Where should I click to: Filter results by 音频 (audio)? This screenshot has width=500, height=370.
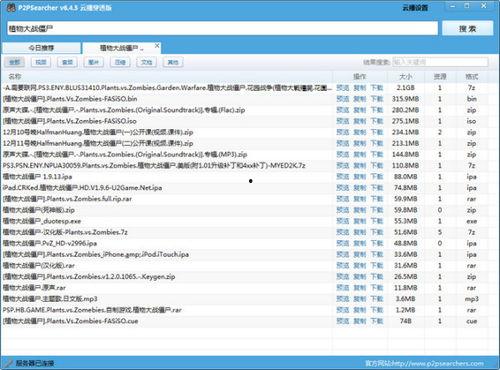pyautogui.click(x=67, y=62)
